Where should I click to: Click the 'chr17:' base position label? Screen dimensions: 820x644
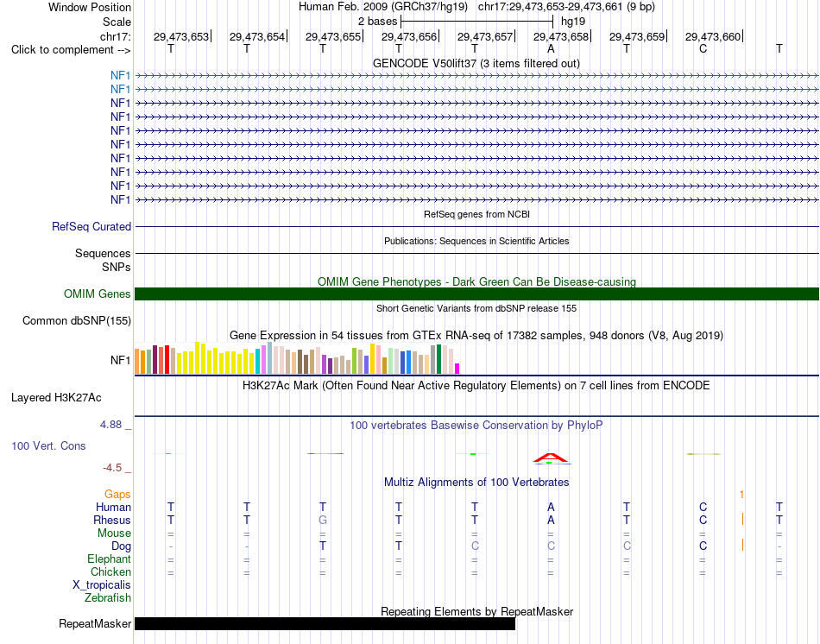(x=115, y=36)
